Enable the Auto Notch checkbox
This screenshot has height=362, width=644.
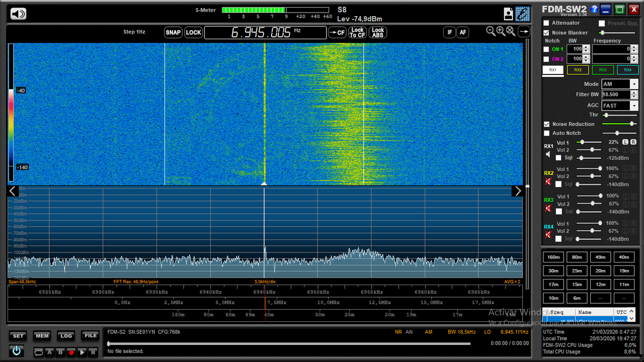coord(546,133)
